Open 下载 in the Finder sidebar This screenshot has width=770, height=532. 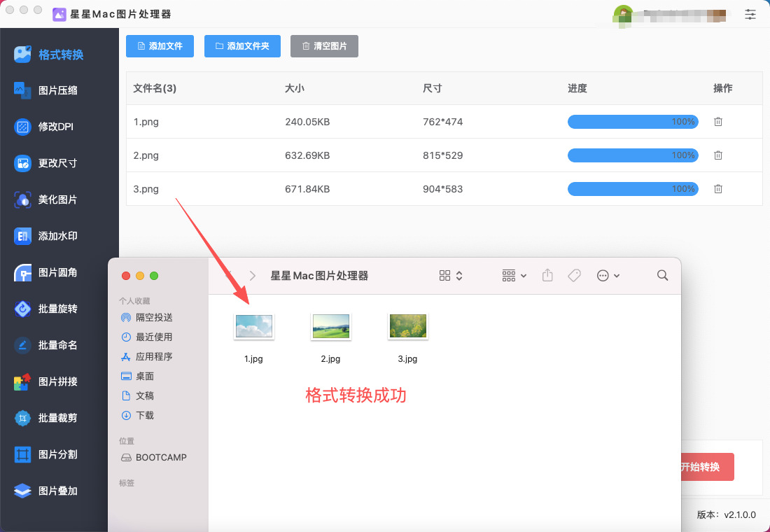point(145,415)
